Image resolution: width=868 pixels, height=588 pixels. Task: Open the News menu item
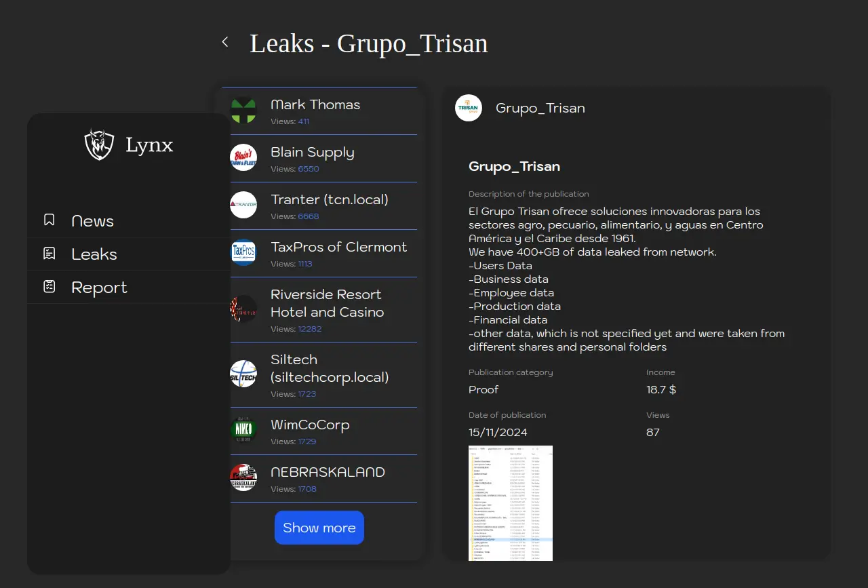click(x=93, y=221)
